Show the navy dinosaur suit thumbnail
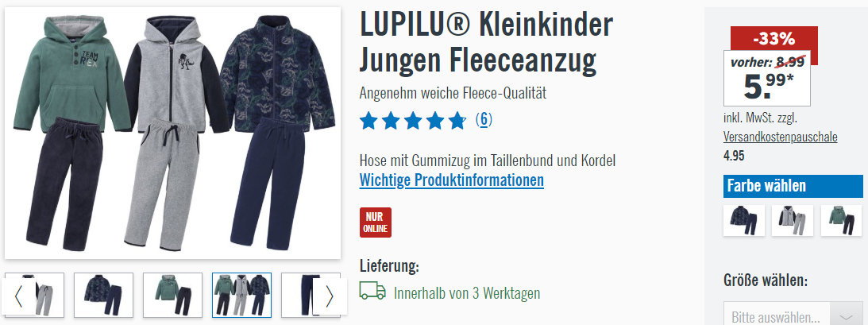Image resolution: width=868 pixels, height=325 pixels. [x=103, y=295]
